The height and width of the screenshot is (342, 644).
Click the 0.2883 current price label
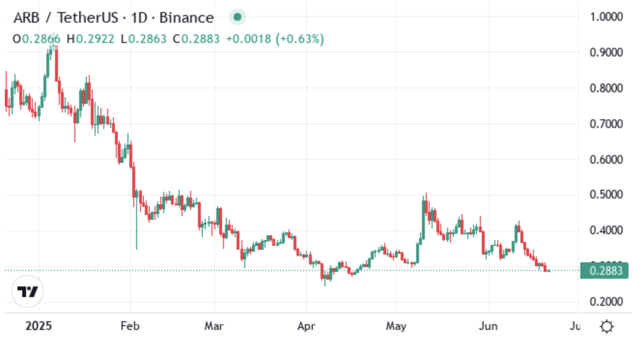tap(604, 271)
